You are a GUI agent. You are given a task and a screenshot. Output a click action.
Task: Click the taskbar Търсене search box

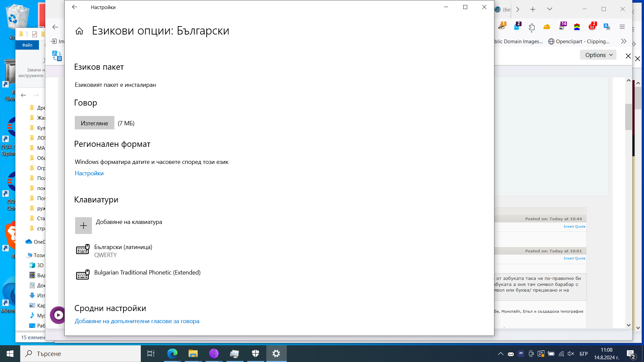[80, 354]
